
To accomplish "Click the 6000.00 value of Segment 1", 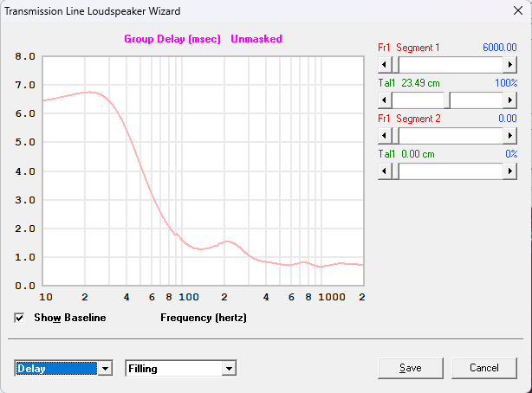I will click(500, 48).
